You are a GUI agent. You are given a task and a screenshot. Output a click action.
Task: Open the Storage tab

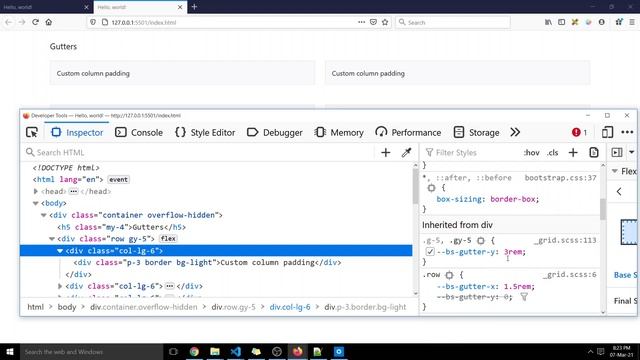click(x=476, y=132)
